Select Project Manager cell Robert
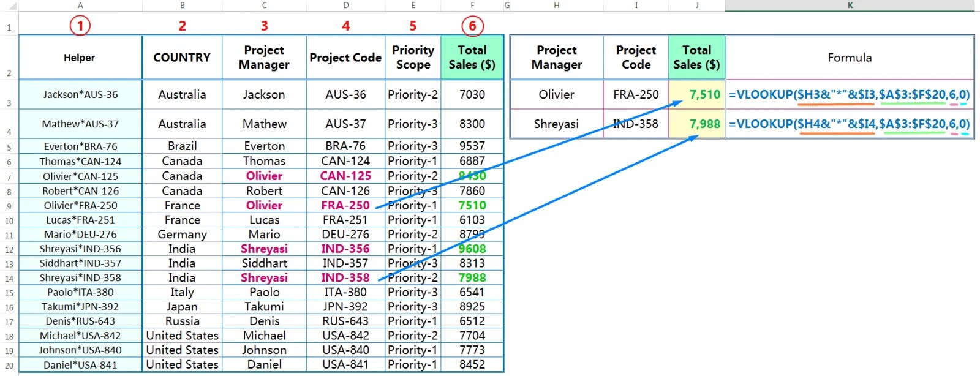Viewport: 980px width, 376px height. (264, 191)
